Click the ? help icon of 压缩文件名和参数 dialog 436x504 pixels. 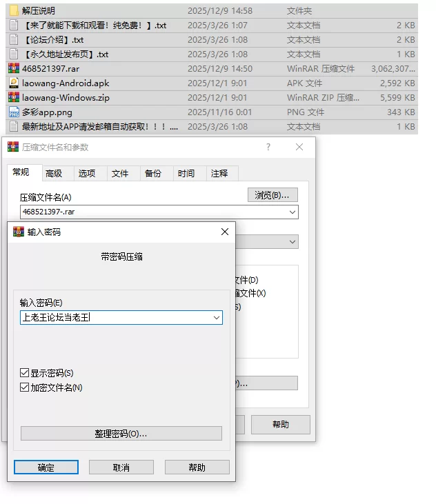[268, 147]
